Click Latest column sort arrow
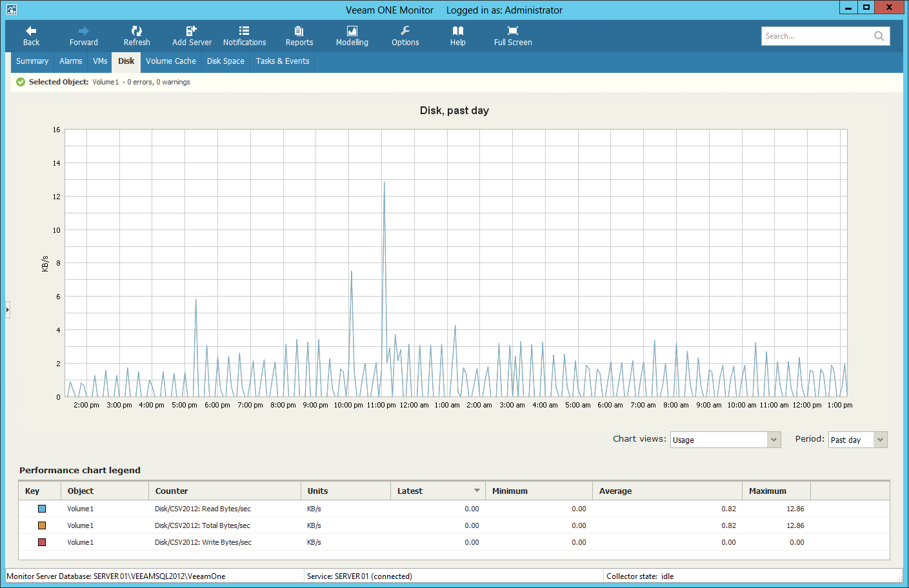Viewport: 909px width, 588px height. pos(477,491)
